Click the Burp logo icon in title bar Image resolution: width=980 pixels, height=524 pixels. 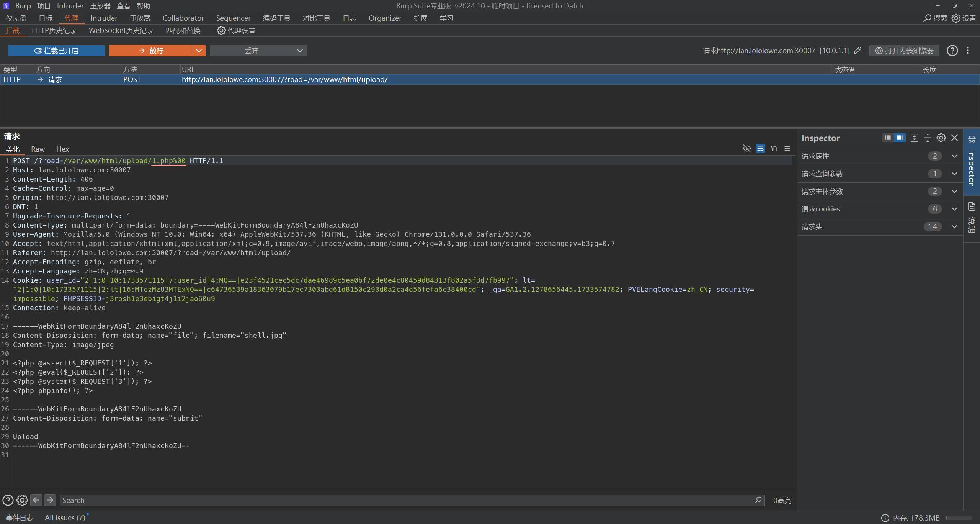point(6,6)
